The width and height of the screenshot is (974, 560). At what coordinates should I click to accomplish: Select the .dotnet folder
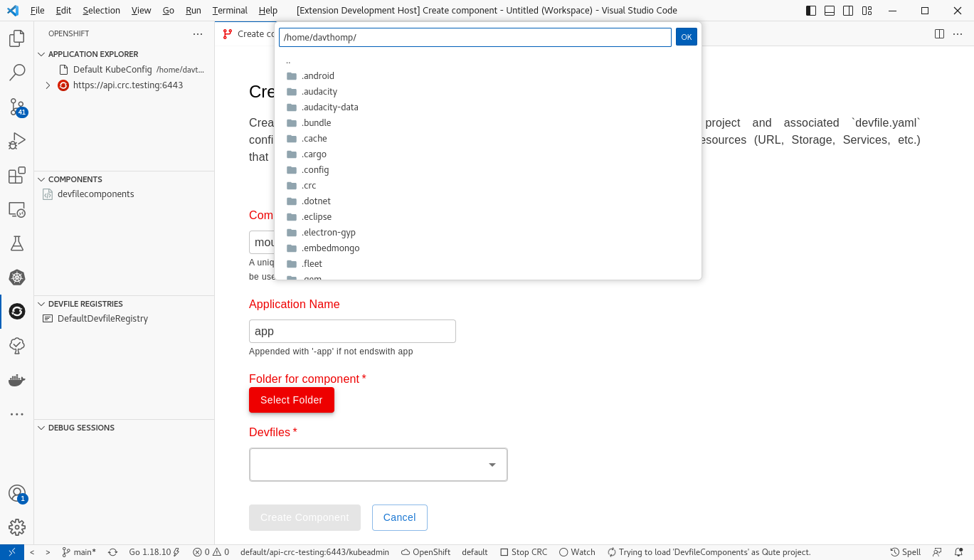[488, 201]
